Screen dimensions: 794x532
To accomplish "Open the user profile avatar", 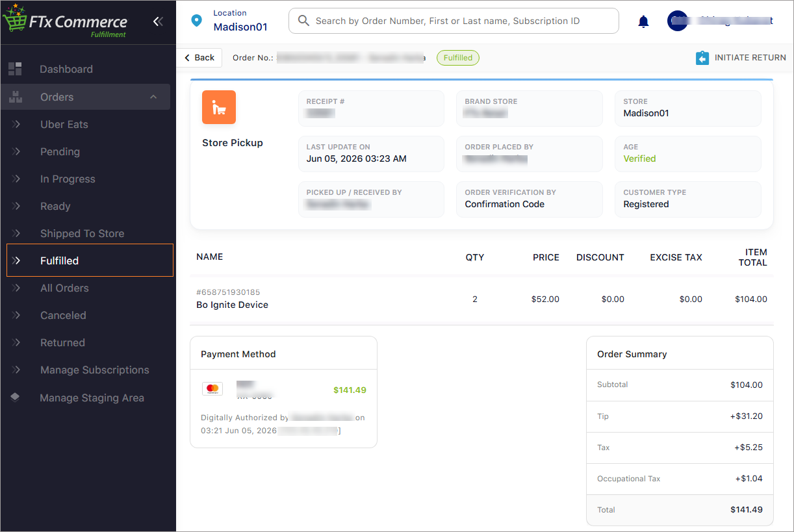I will pyautogui.click(x=678, y=21).
